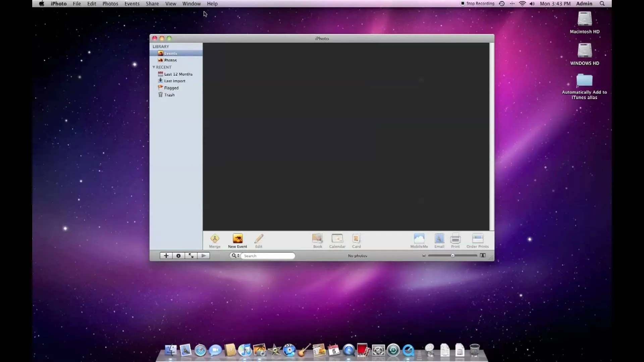Open iChat from the Dock

215,350
